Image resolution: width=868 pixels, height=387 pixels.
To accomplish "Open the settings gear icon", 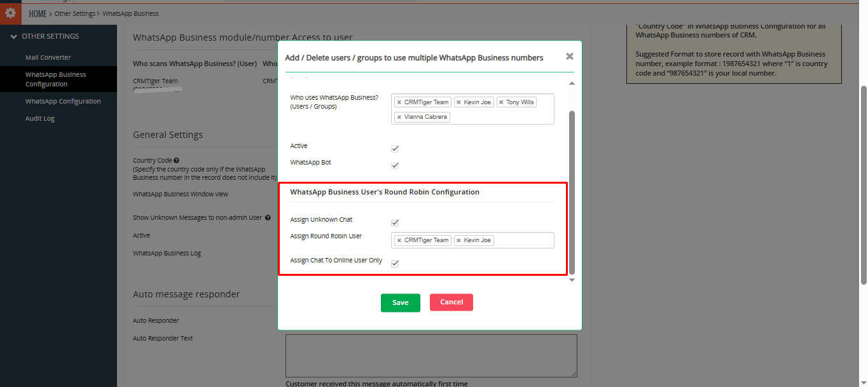I will (x=10, y=13).
